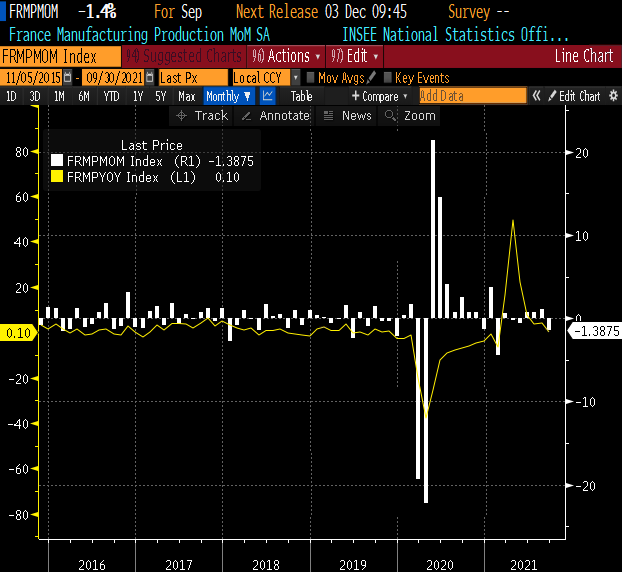Switch to Table view

301,96
